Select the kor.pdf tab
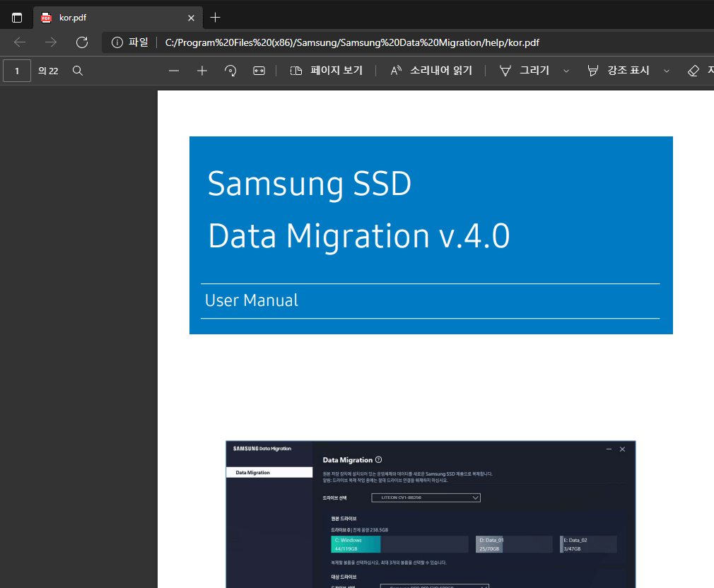This screenshot has width=714, height=588. click(x=117, y=18)
